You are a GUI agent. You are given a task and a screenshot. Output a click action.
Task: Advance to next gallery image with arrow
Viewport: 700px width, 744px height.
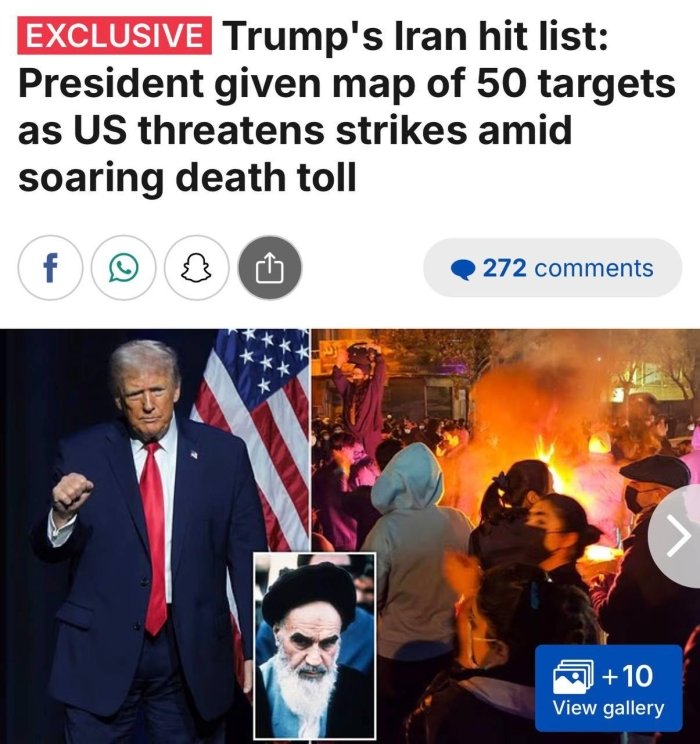675,536
